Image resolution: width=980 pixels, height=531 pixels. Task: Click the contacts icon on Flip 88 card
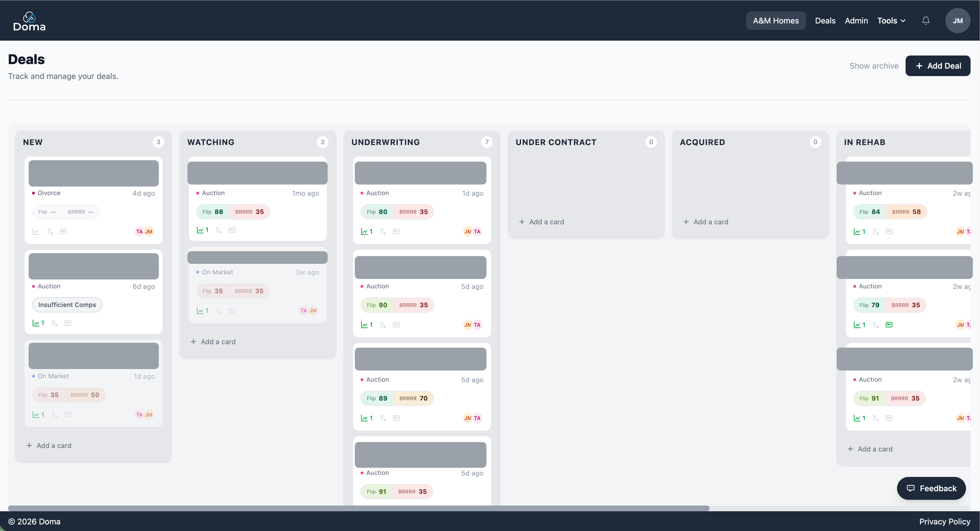point(218,230)
